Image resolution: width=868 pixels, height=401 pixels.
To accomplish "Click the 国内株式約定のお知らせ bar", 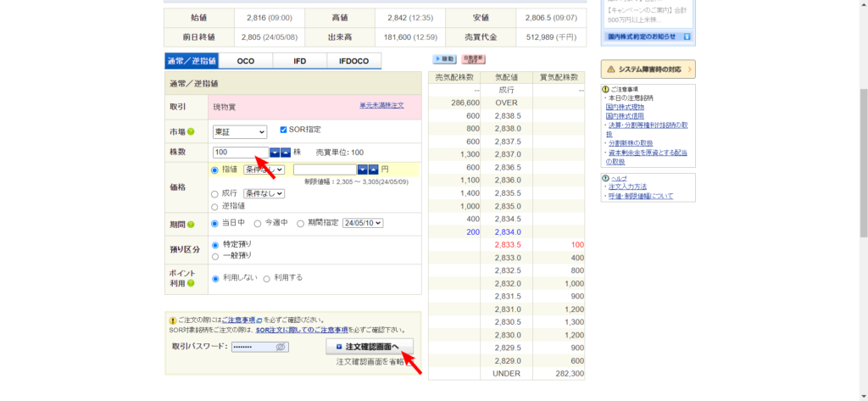I will [648, 36].
